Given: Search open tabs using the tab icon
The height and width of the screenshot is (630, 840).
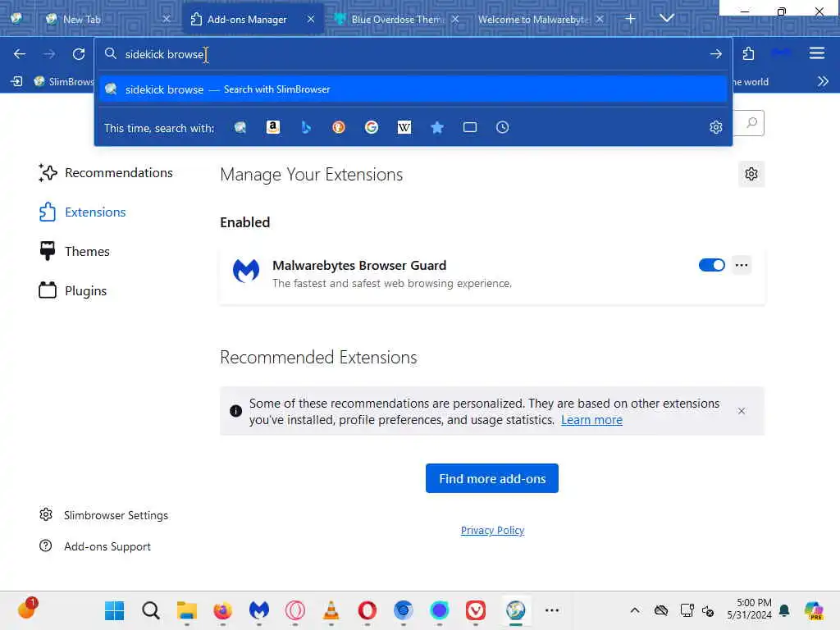Looking at the screenshot, I should (x=470, y=127).
